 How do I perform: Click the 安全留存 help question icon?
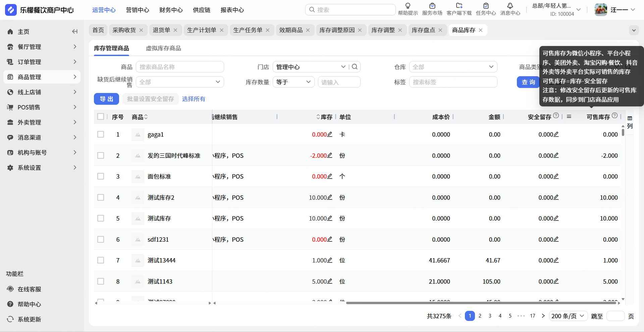(x=556, y=115)
